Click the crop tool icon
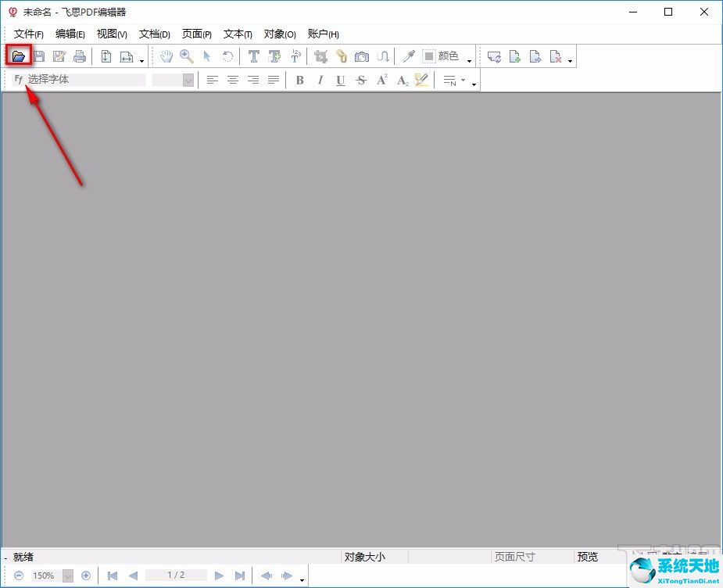This screenshot has height=588, width=723. point(320,56)
